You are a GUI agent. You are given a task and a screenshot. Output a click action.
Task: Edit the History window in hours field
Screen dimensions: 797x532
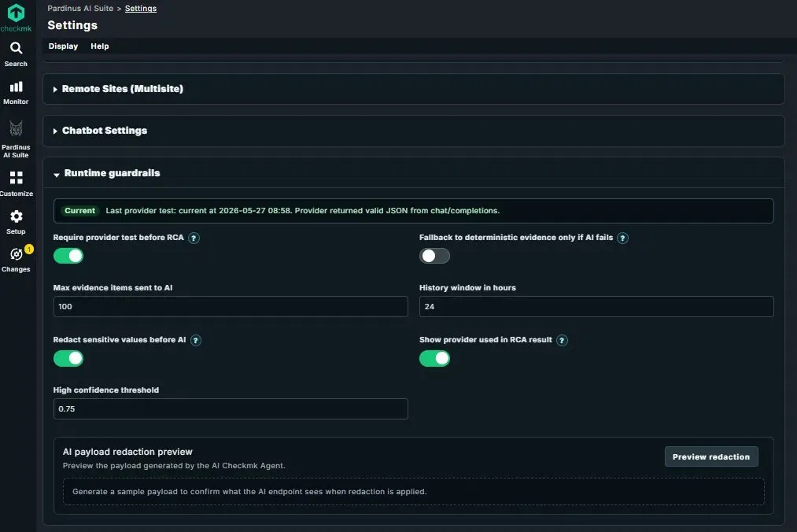pos(596,307)
